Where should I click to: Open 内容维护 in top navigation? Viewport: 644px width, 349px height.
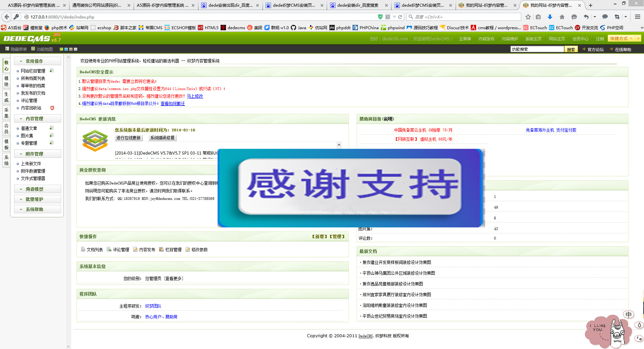510,39
